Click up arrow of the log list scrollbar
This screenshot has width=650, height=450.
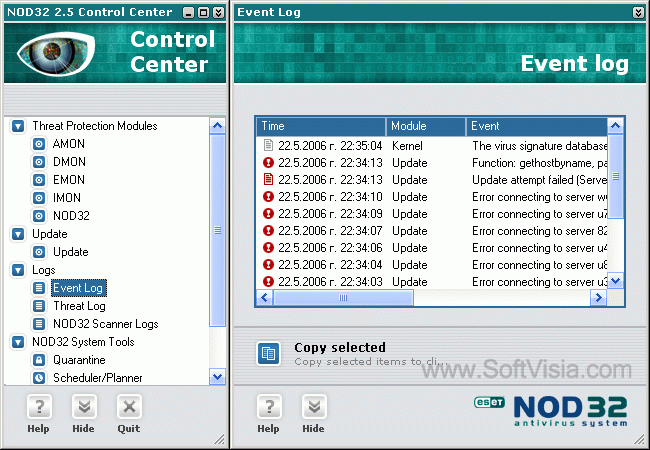tap(616, 126)
